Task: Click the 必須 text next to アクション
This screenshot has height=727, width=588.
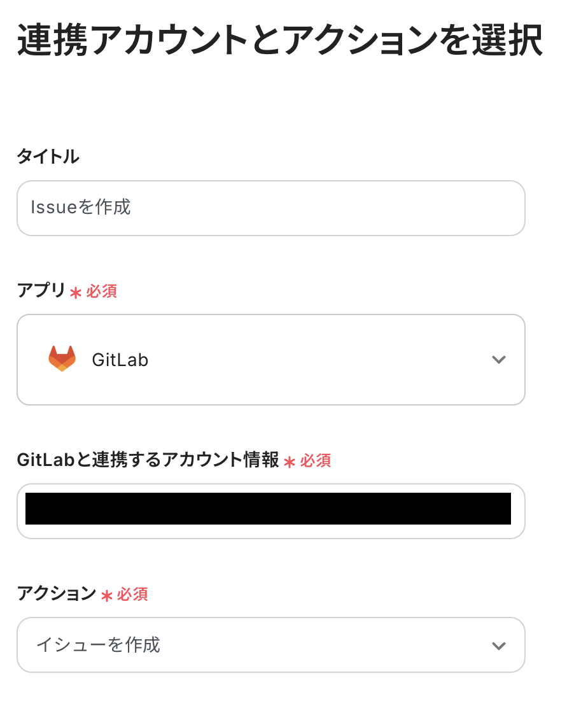Action: tap(132, 595)
